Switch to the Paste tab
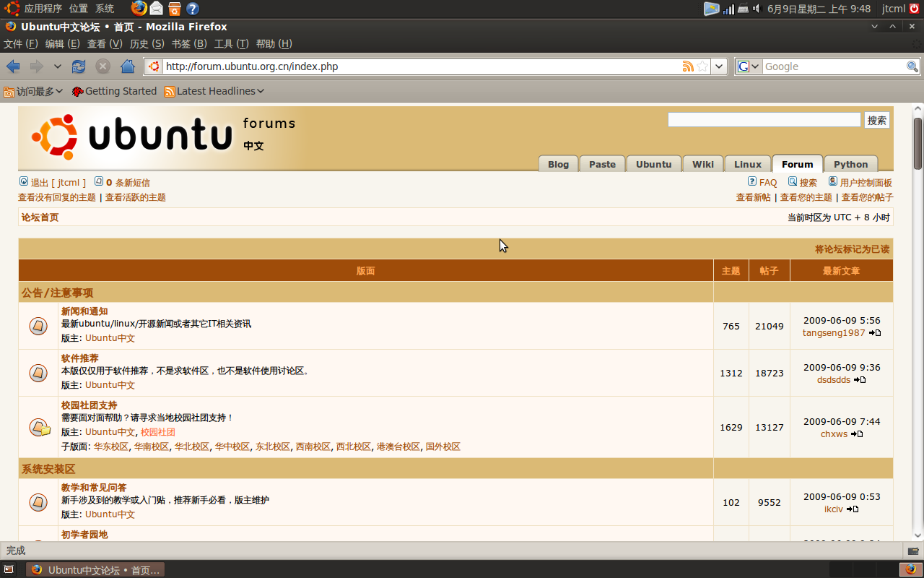 (602, 164)
